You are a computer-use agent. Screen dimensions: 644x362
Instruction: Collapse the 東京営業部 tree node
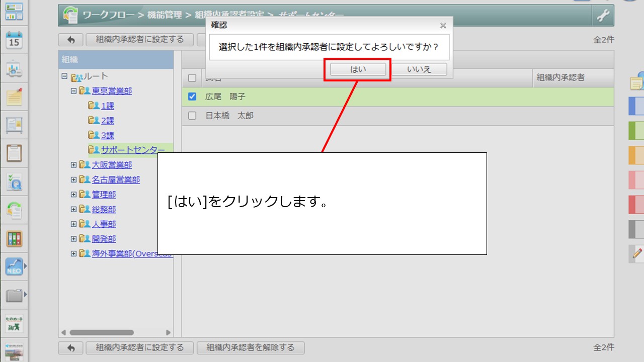[x=73, y=91]
